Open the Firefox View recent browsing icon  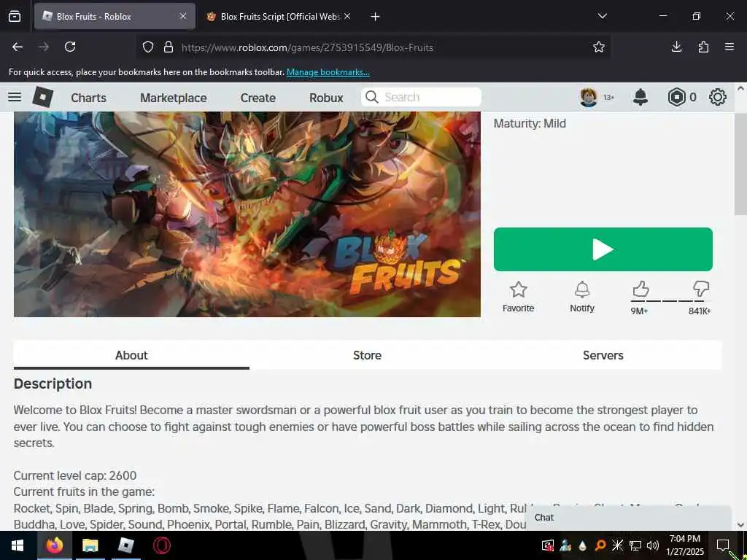pos(15,17)
